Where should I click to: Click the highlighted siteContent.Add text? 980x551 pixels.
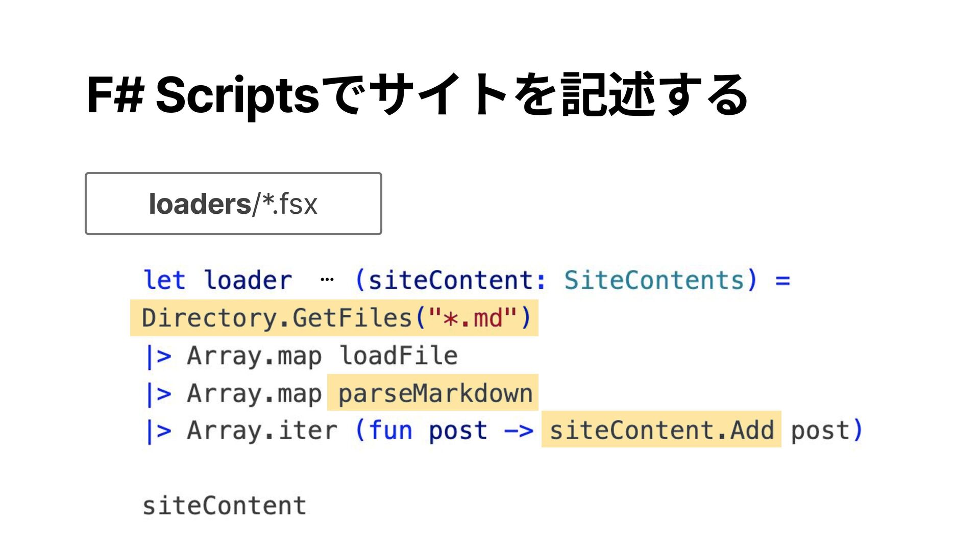[x=661, y=430]
